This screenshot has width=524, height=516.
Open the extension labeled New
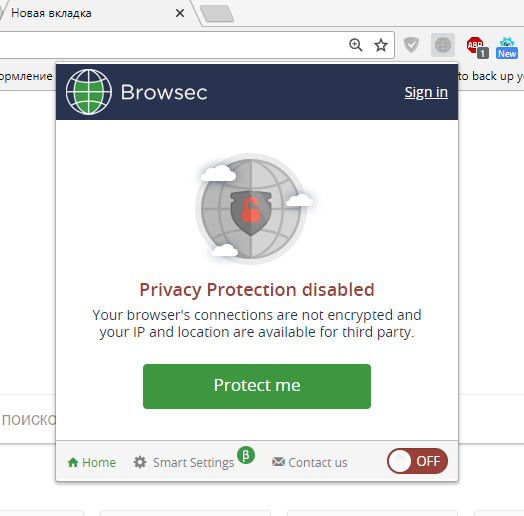tap(507, 48)
